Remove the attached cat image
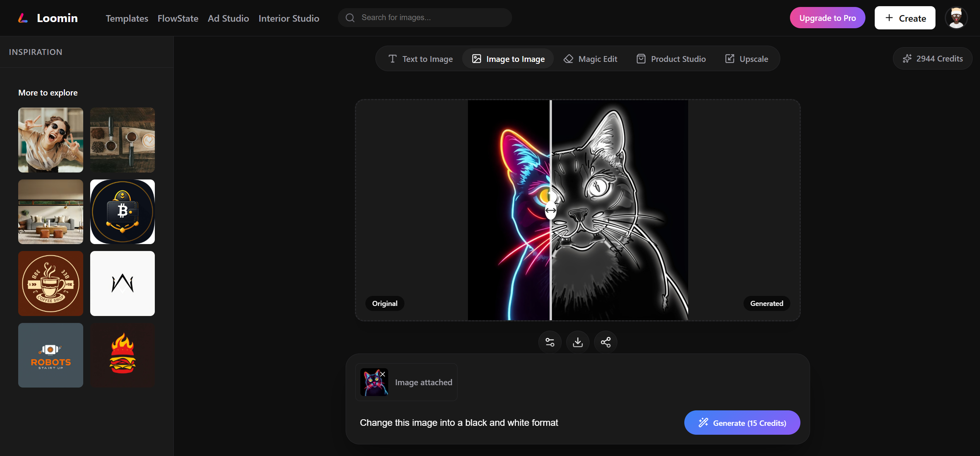 coord(383,374)
